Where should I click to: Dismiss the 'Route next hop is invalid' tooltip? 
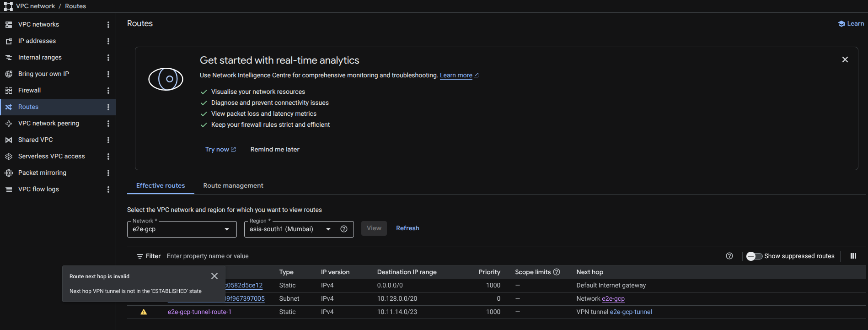click(x=214, y=276)
